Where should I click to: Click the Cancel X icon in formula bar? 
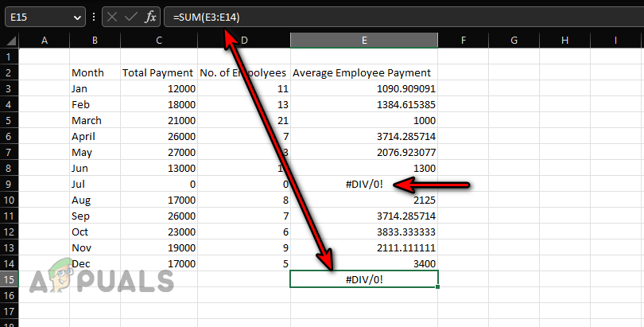coord(112,17)
